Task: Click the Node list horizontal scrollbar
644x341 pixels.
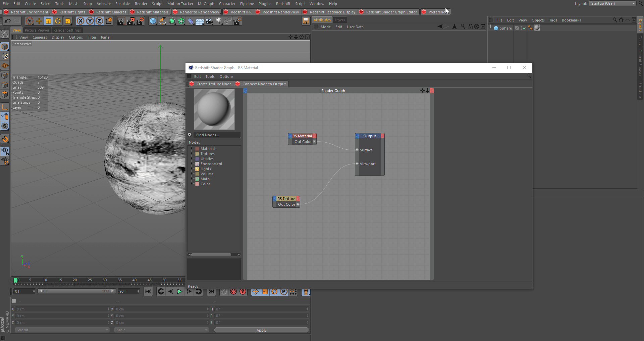Action: pos(211,255)
